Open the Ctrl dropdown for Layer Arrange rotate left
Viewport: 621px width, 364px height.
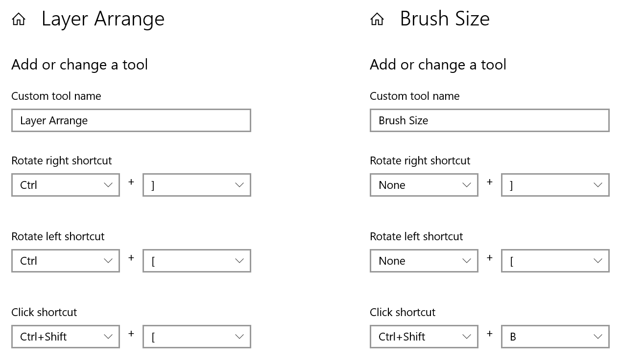click(65, 261)
